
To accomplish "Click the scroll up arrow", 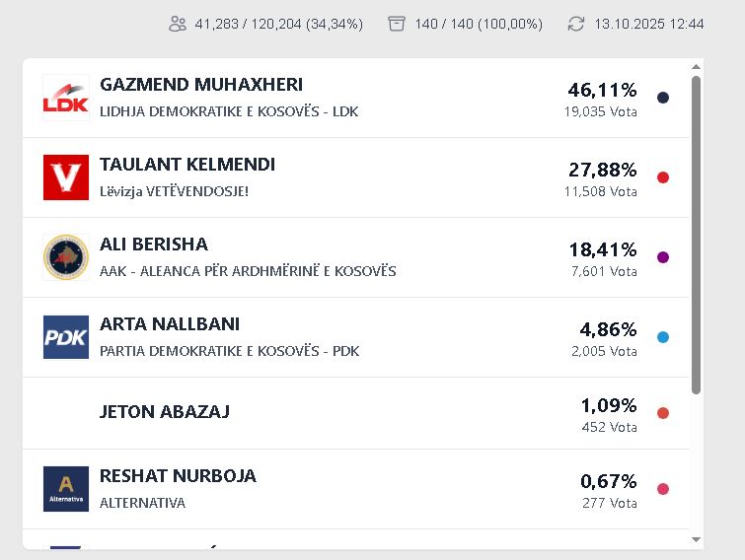I will tap(697, 67).
